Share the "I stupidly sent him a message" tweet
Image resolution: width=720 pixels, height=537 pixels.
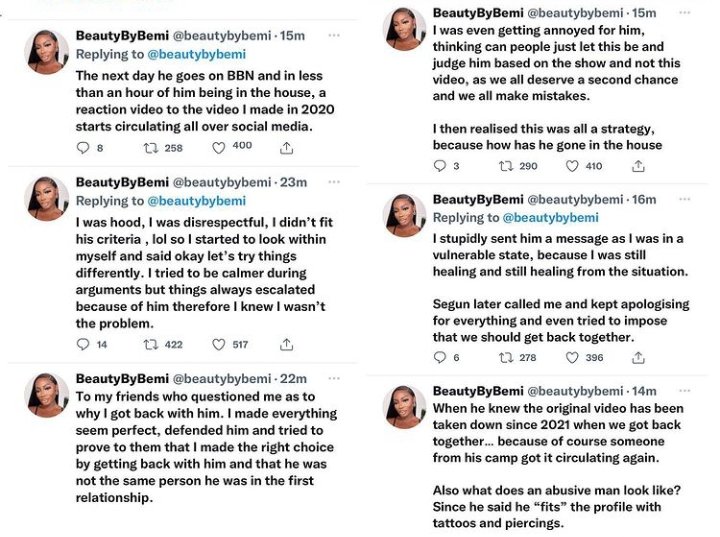pyautogui.click(x=645, y=357)
